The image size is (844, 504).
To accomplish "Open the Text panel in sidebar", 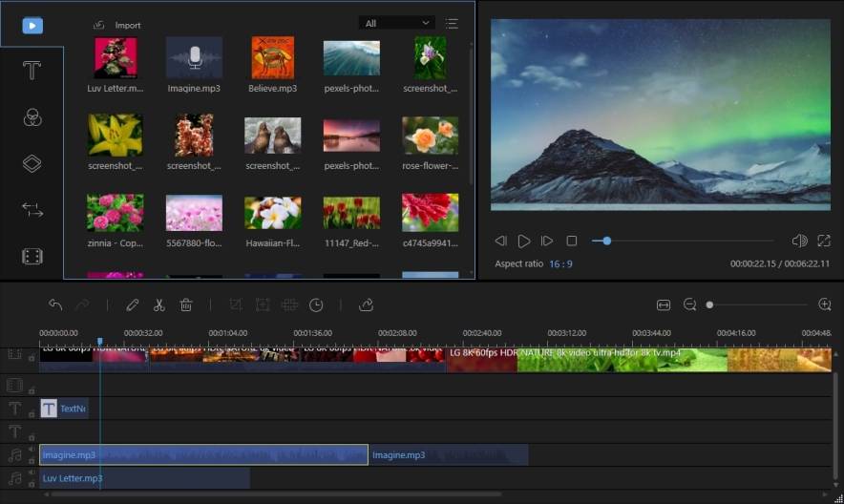I will (32, 71).
